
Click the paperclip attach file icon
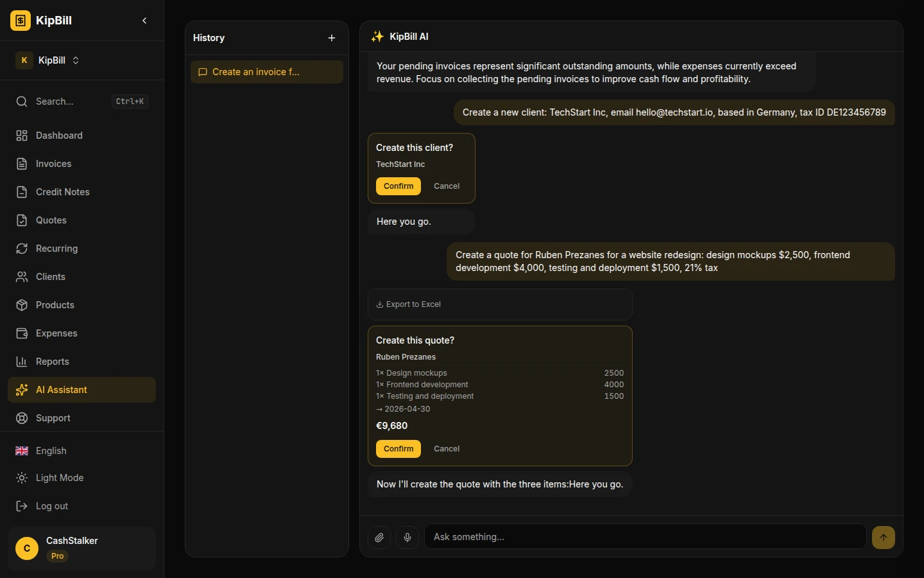point(379,538)
